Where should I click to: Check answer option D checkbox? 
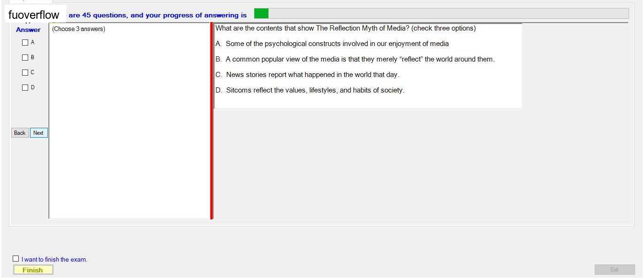25,87
